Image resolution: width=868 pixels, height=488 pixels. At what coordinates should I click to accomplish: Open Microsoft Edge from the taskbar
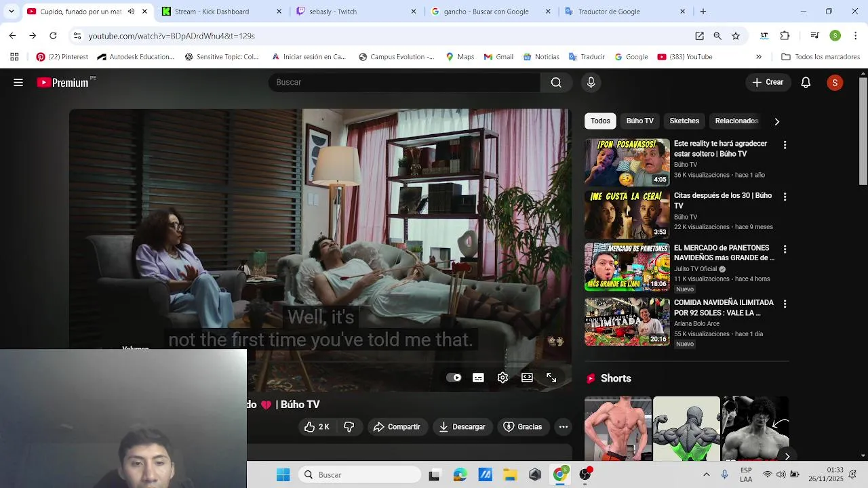tap(460, 475)
